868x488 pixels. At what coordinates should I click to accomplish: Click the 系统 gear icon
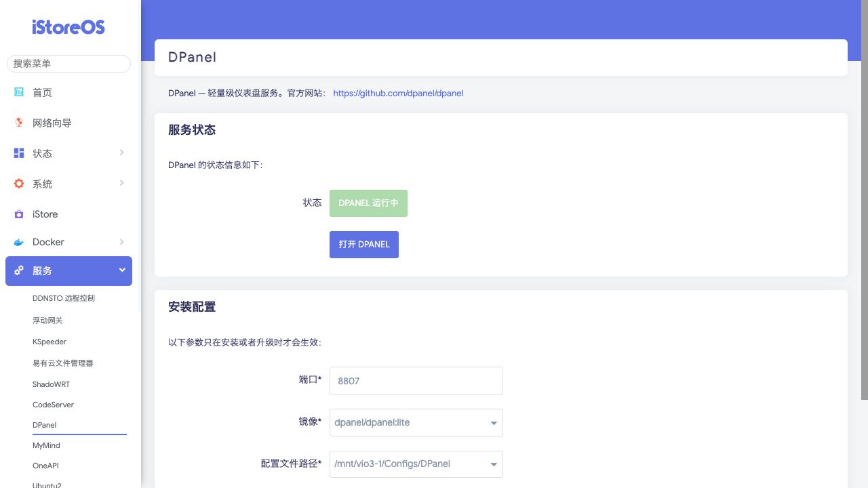coord(19,184)
